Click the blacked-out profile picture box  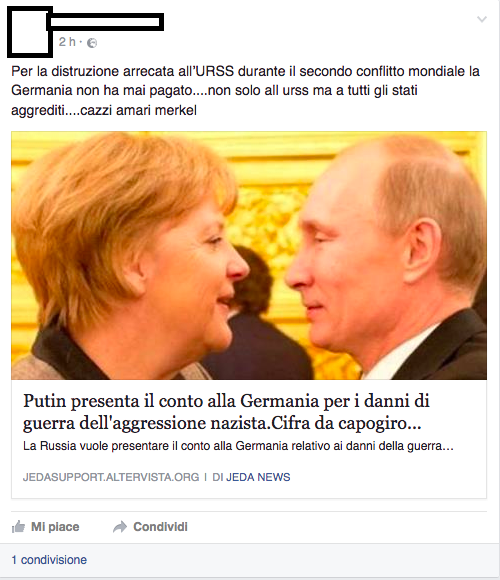(x=30, y=32)
